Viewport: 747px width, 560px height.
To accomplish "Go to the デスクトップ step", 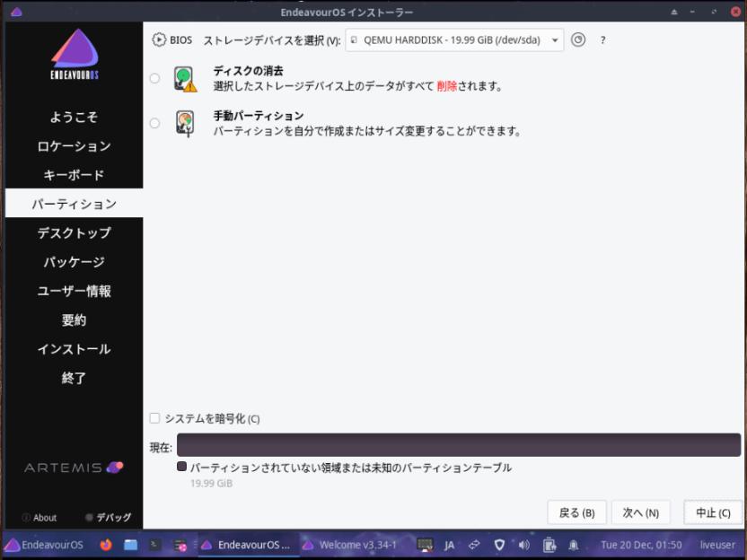I will pyautogui.click(x=74, y=232).
